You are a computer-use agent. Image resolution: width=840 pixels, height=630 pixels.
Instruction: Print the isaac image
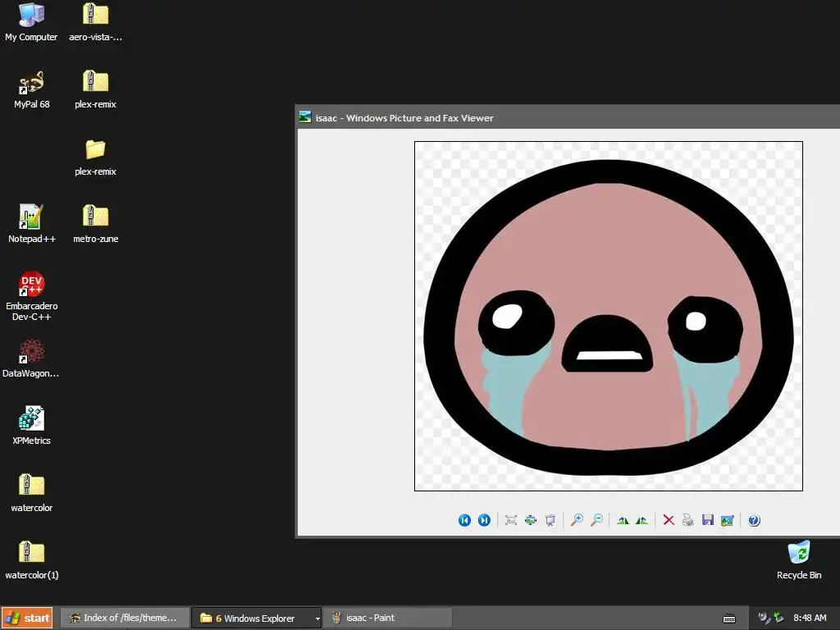(688, 520)
